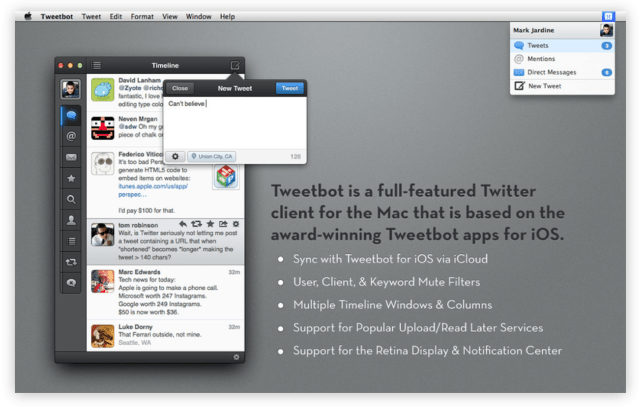Click Tweetbot menu bar status icon

click(607, 16)
